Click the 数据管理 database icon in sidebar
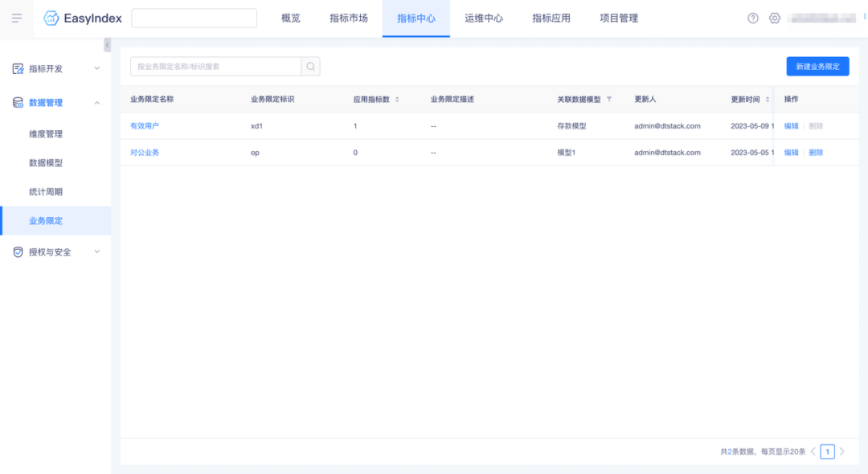 tap(18, 102)
